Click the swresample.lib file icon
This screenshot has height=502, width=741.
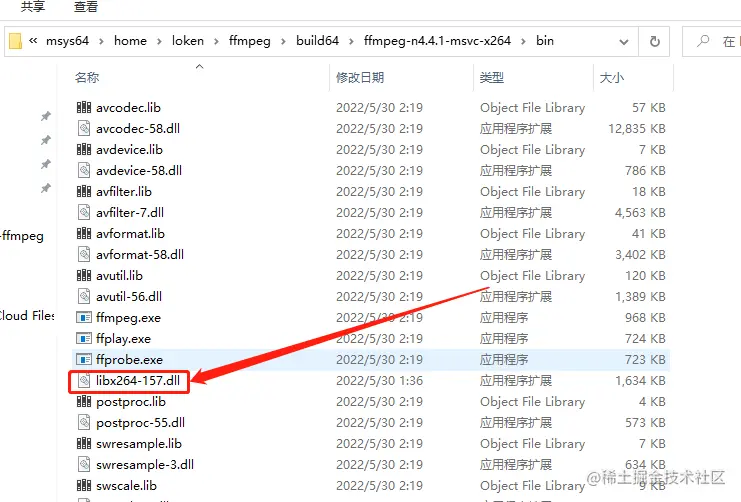84,443
